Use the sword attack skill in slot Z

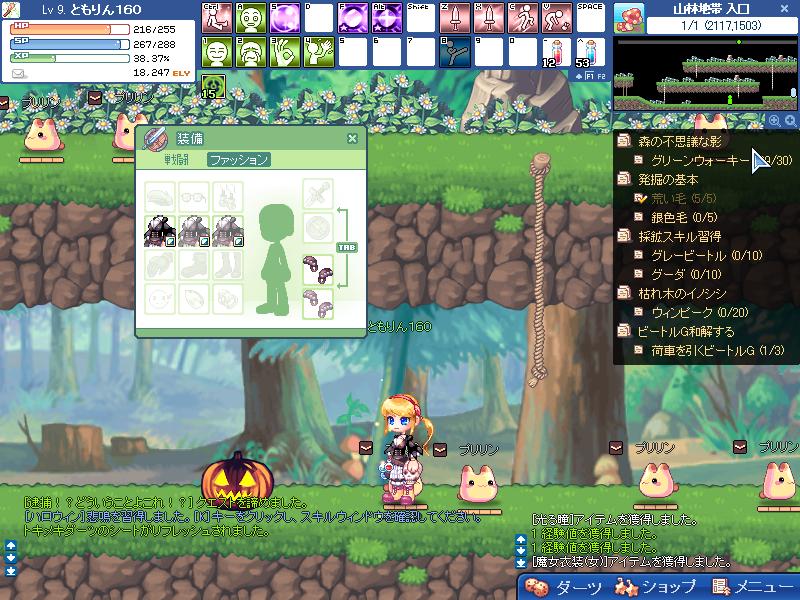[x=455, y=18]
